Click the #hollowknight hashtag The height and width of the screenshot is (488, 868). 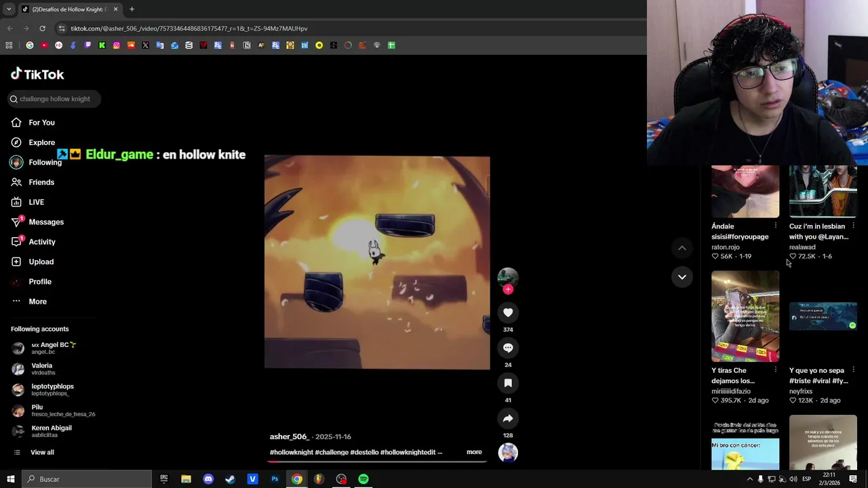pyautogui.click(x=291, y=452)
